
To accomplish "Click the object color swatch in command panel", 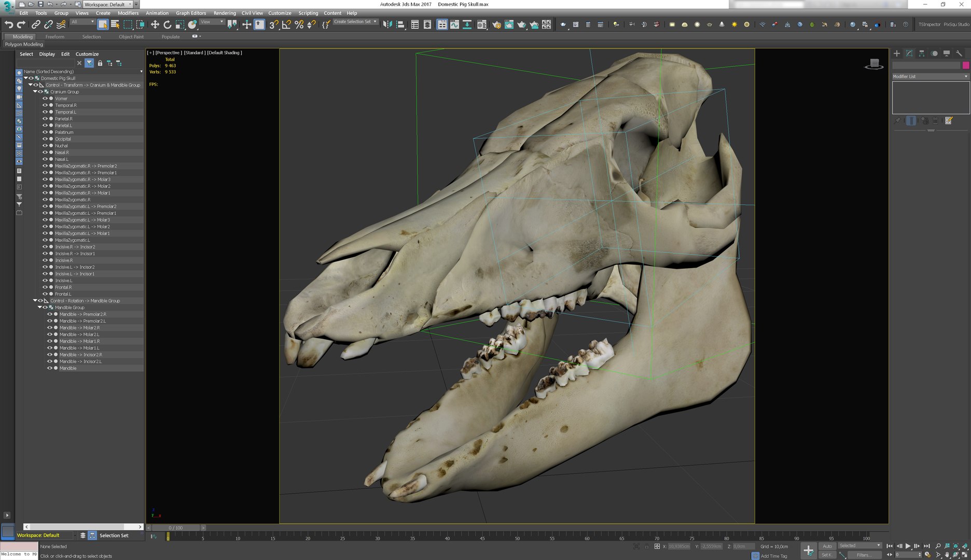I will point(966,65).
